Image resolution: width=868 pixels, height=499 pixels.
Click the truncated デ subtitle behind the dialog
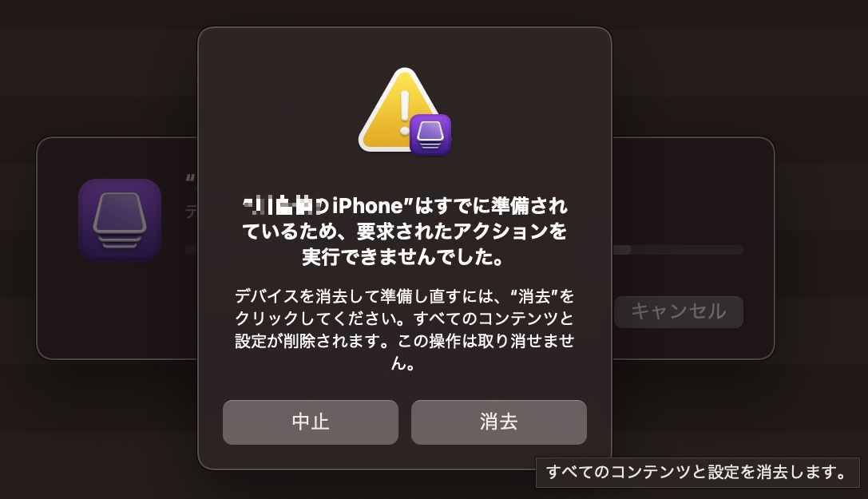pyautogui.click(x=191, y=212)
